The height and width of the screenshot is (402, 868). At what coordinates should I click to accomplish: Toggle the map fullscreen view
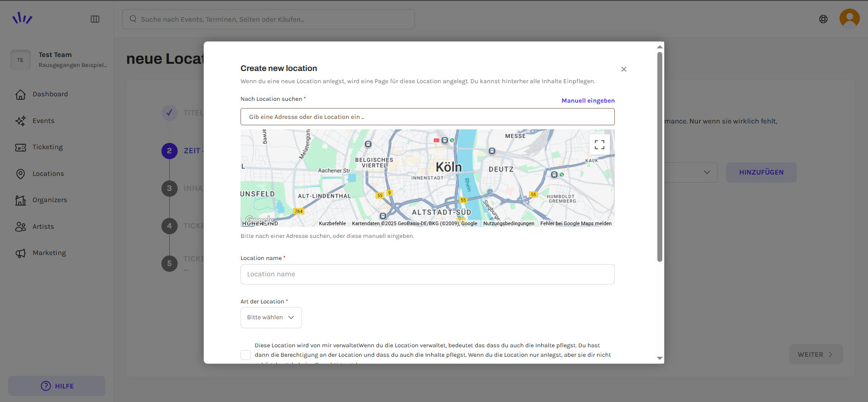(x=599, y=145)
